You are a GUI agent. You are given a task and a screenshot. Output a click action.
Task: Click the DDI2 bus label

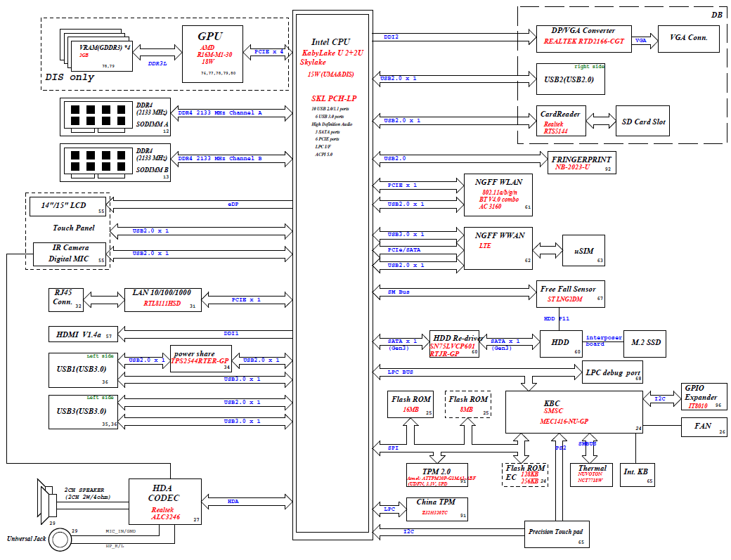391,37
